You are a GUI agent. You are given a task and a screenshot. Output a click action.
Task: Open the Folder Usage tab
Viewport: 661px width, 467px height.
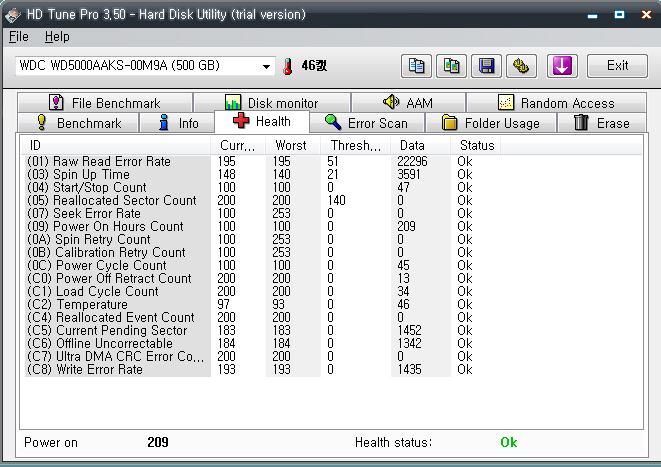point(491,123)
